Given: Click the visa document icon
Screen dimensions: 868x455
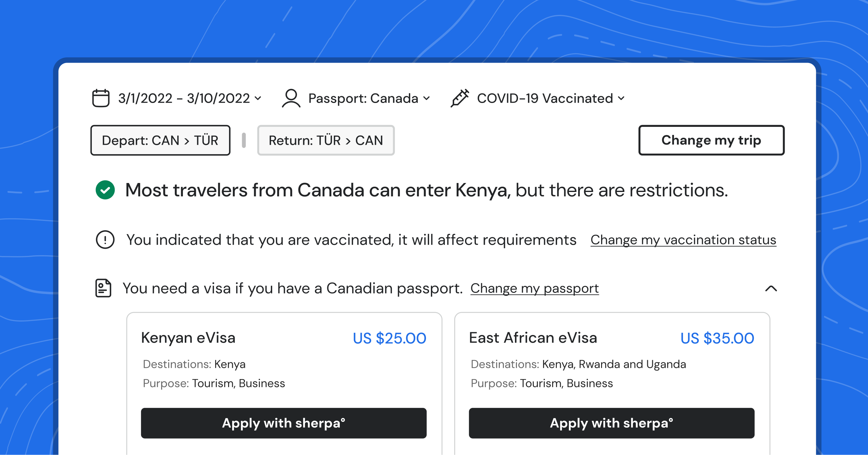Looking at the screenshot, I should coord(103,288).
